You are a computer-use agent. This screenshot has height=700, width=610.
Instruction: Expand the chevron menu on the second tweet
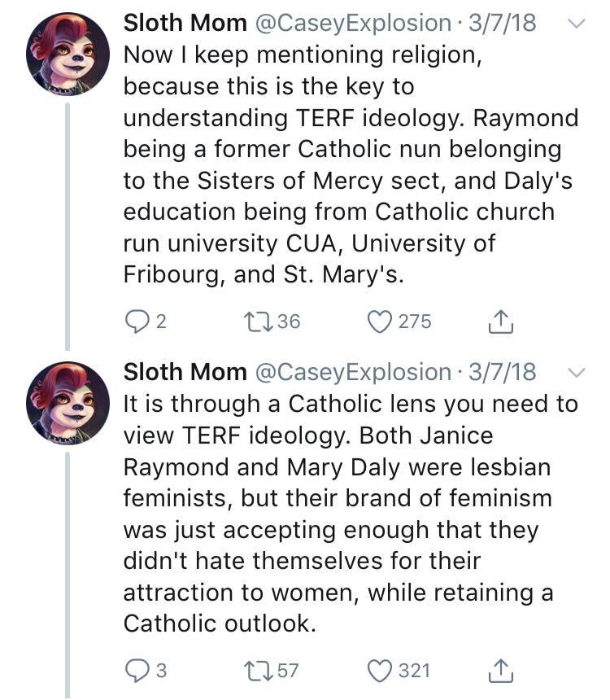coord(575,373)
